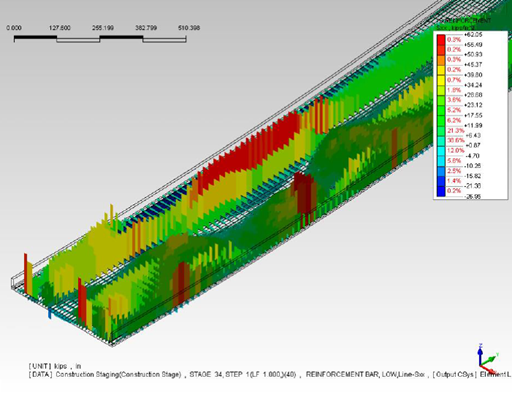Click the legend value +6.43
This screenshot has width=512, height=395.
pos(473,135)
